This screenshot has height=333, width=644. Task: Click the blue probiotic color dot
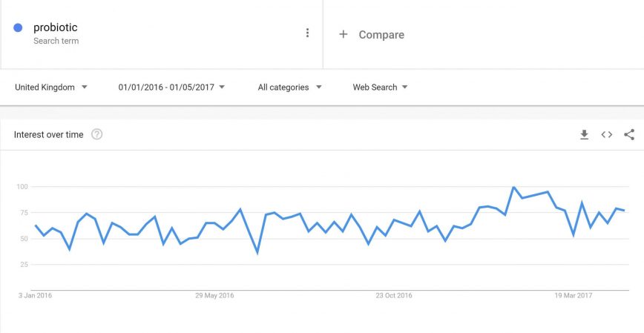click(18, 28)
